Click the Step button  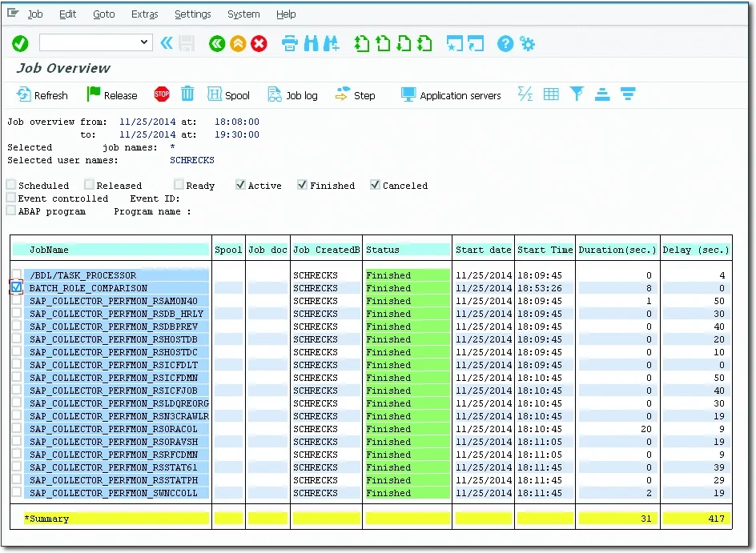pyautogui.click(x=355, y=95)
